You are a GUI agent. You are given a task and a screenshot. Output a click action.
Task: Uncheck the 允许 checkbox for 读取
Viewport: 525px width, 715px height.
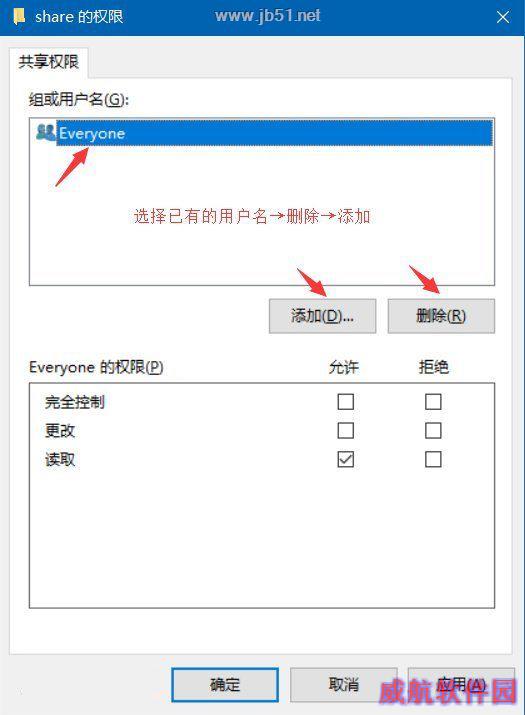pyautogui.click(x=345, y=459)
